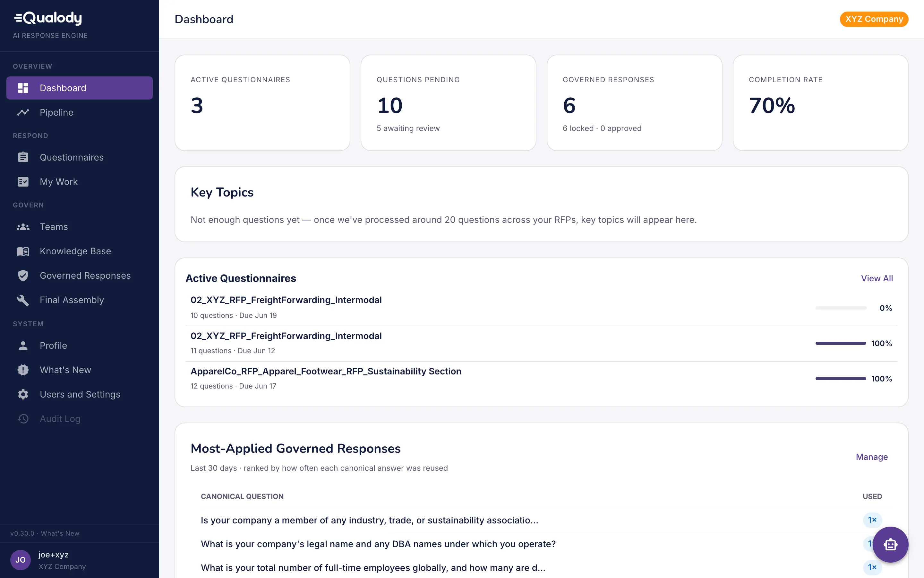Go to the Pipeline page
This screenshot has height=578, width=924.
(80, 112)
